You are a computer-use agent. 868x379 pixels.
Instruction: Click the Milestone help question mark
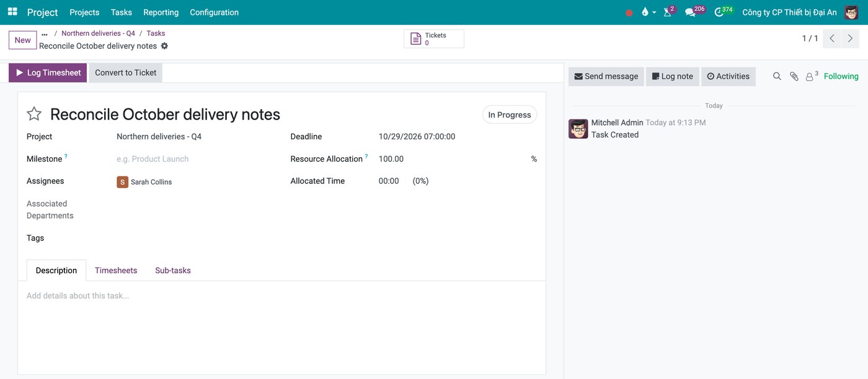[x=66, y=157]
